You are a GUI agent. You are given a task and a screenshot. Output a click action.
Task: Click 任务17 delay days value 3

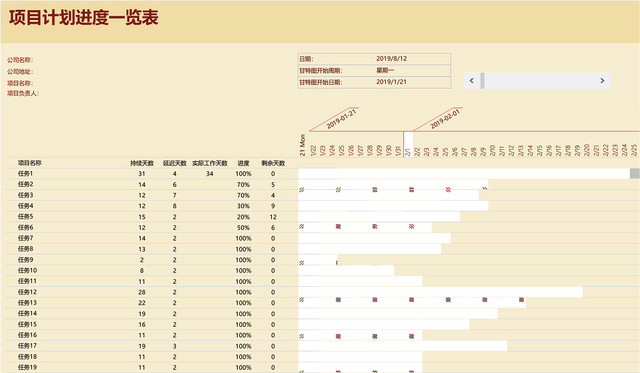[x=174, y=346]
